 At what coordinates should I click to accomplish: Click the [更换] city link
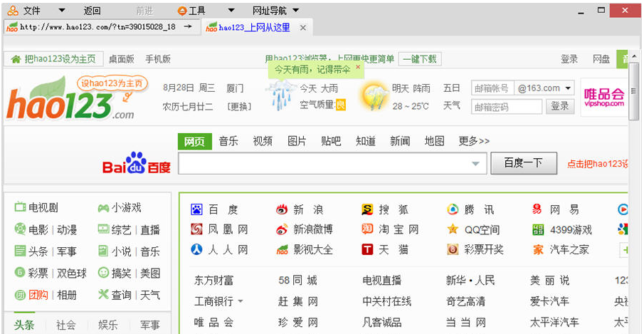coord(238,107)
